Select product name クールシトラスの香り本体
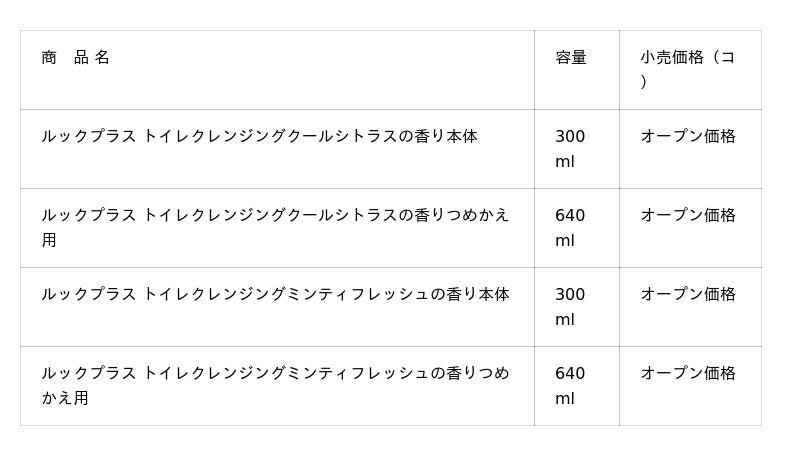800x456 pixels. coord(259,136)
